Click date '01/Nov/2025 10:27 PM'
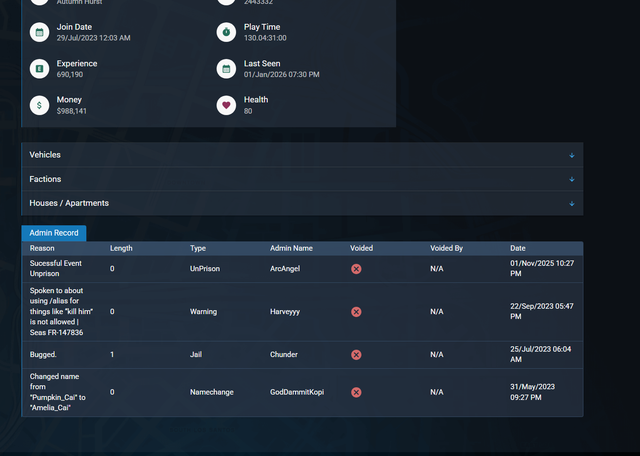 [542, 269]
